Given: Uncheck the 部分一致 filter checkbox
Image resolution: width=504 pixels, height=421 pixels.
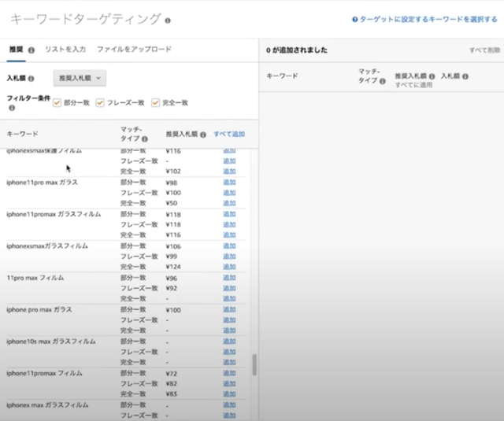Looking at the screenshot, I should (x=57, y=102).
